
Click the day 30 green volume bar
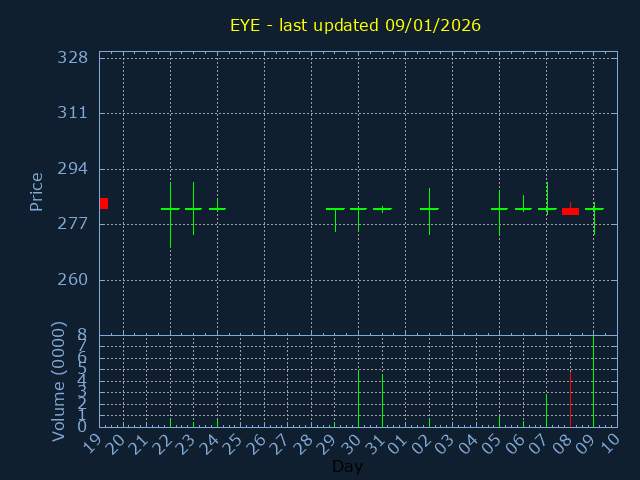coord(358,399)
